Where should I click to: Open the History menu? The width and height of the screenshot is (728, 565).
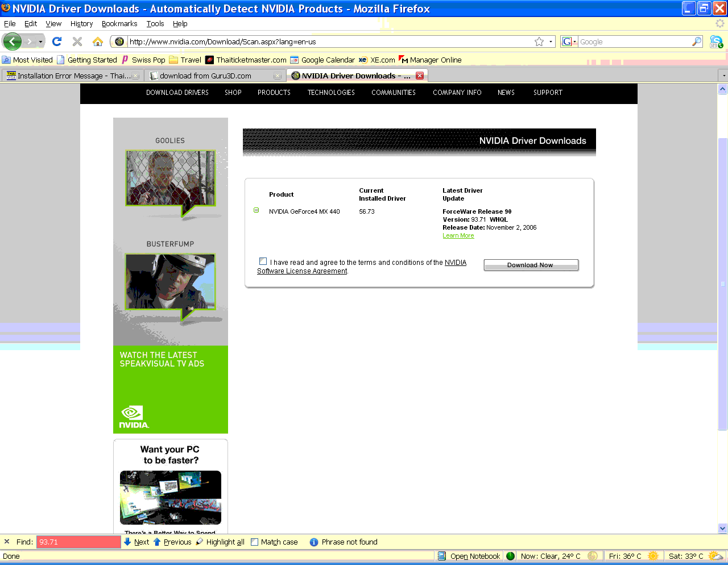tap(81, 23)
